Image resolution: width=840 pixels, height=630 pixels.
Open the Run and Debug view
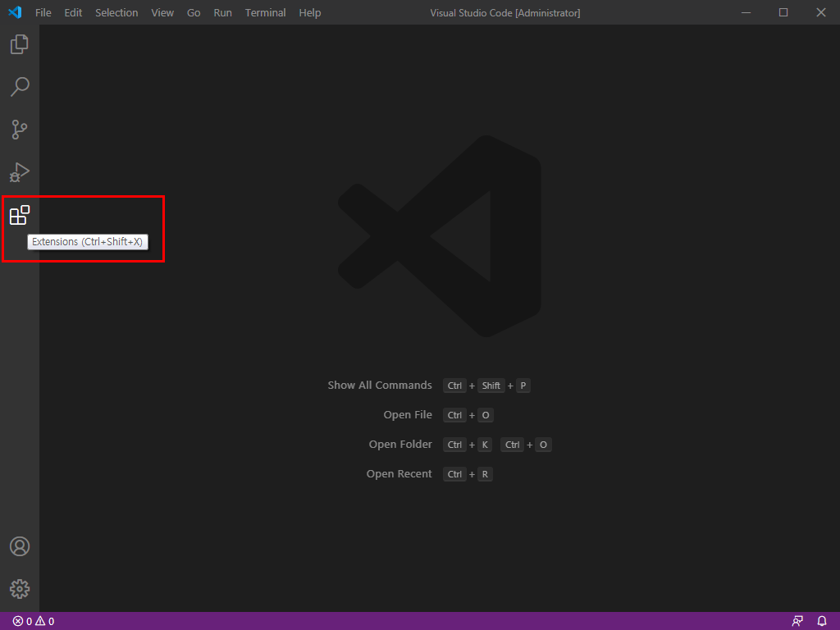pos(20,172)
